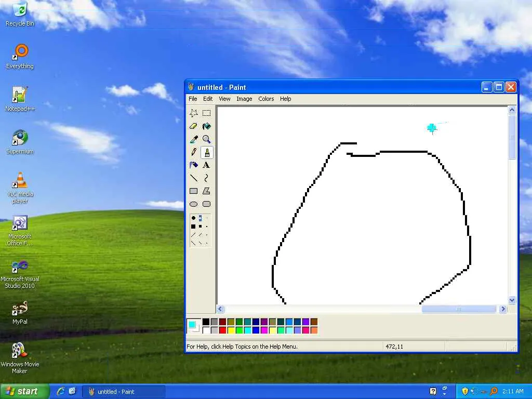This screenshot has width=532, height=399.
Task: Click the vertical scrollbar thumb
Action: [512, 137]
